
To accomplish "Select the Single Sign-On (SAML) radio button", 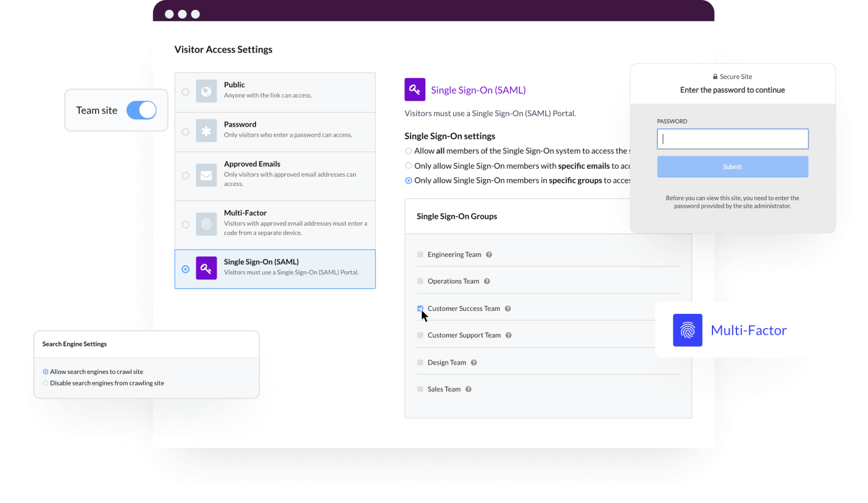I will pos(186,269).
